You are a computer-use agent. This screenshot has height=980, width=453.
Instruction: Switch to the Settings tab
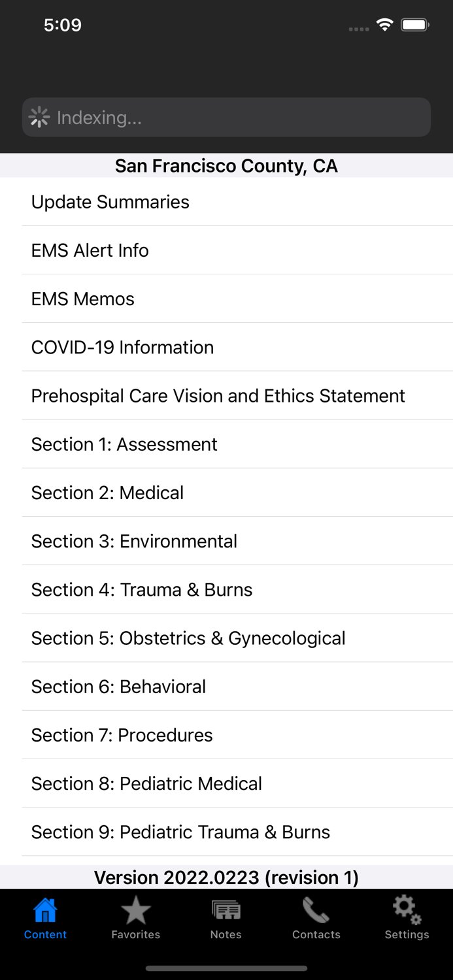point(406,918)
